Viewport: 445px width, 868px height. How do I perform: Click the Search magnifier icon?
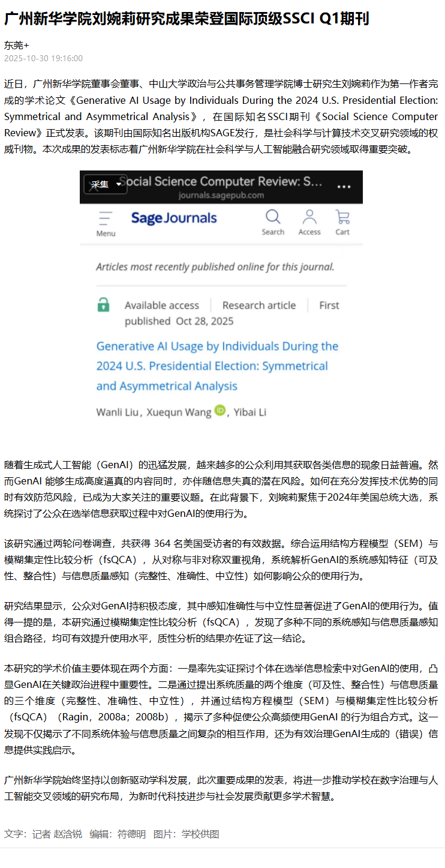point(273,217)
